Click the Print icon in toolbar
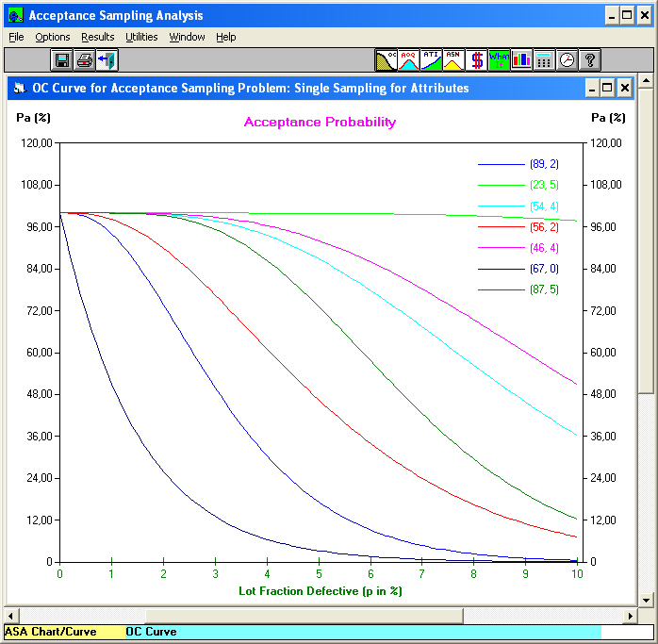 coord(85,60)
